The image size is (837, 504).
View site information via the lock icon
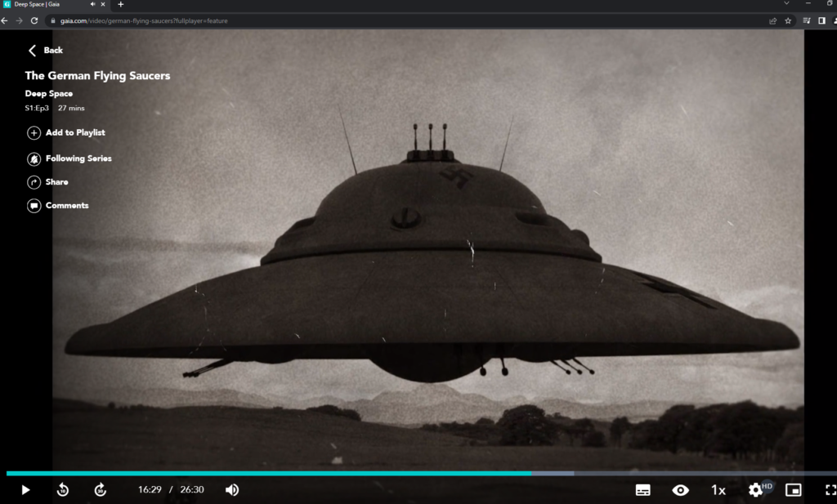coord(53,20)
